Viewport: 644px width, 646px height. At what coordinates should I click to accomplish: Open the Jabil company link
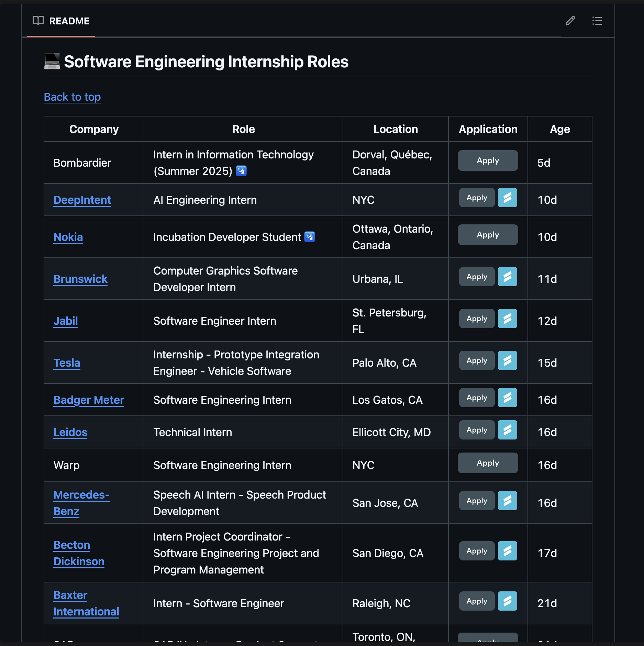coord(66,321)
